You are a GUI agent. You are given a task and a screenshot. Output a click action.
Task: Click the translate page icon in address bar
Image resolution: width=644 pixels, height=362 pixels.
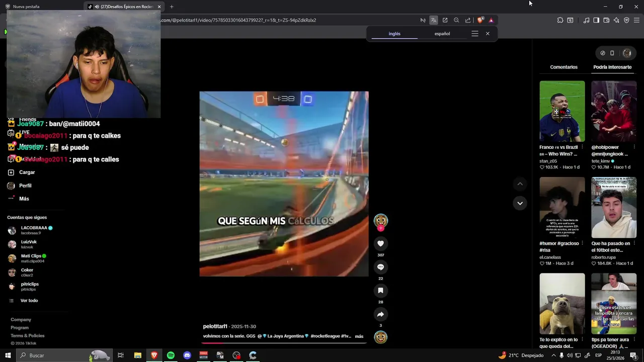[x=434, y=20]
